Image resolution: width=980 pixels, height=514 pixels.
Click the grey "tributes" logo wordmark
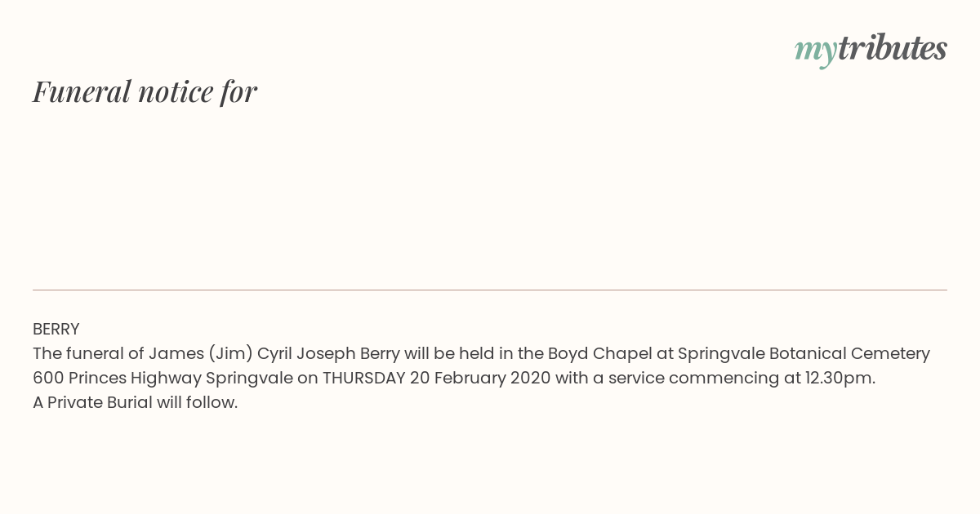893,48
